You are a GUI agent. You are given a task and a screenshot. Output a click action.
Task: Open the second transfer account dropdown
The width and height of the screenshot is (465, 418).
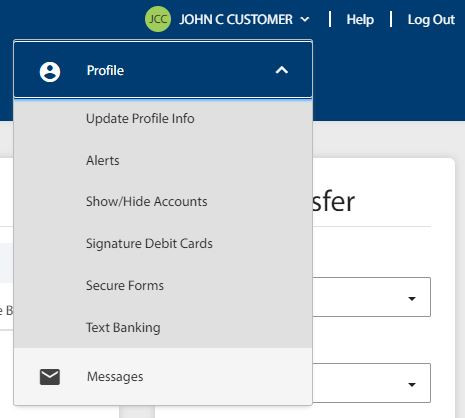click(x=371, y=383)
